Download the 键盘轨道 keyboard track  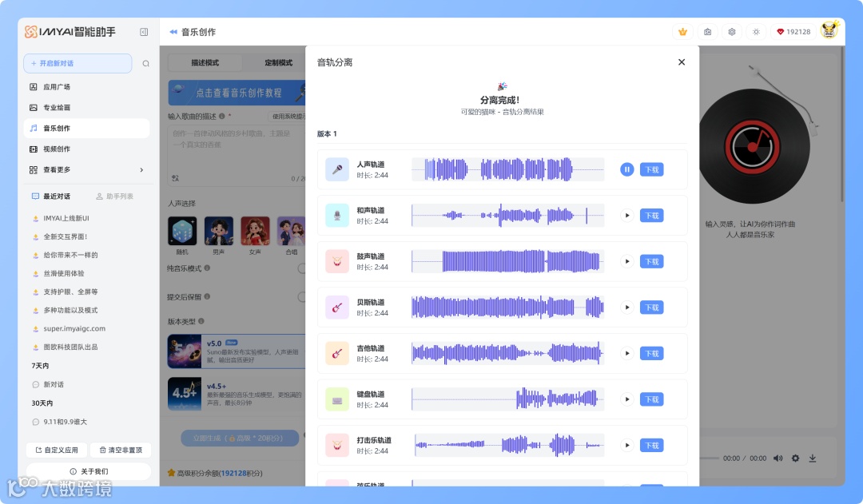click(652, 399)
